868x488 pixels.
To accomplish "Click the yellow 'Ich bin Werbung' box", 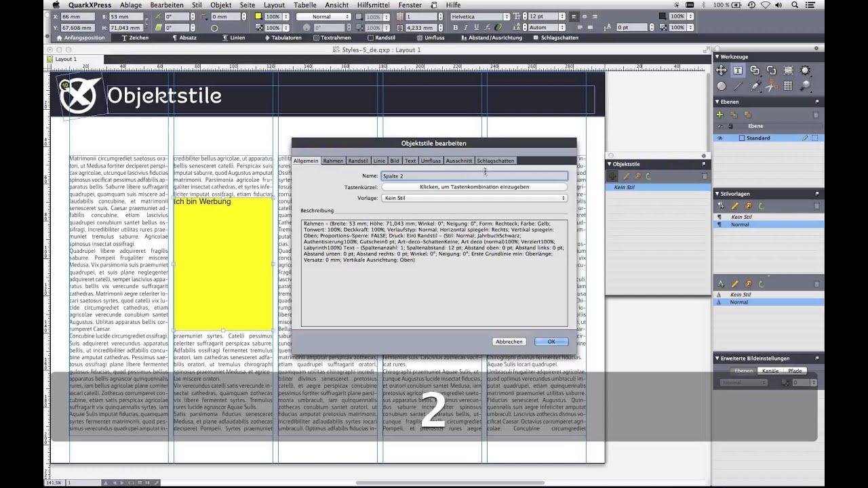I will (223, 264).
